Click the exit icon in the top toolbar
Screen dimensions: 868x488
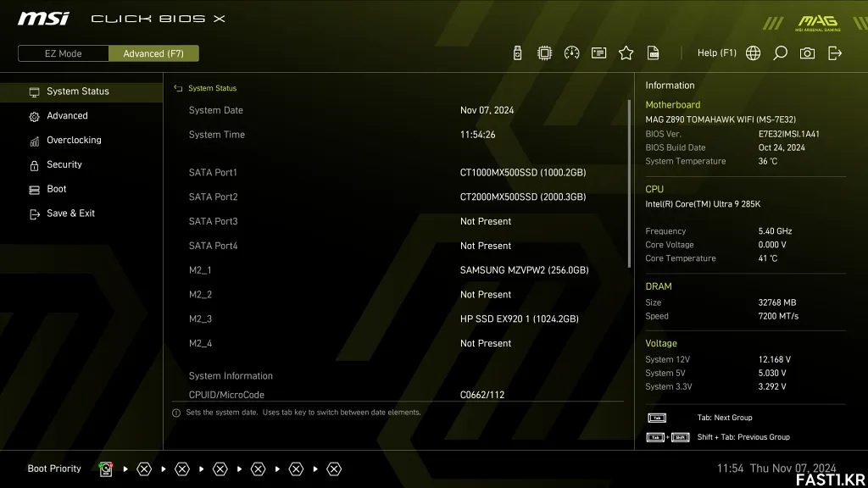coord(835,53)
